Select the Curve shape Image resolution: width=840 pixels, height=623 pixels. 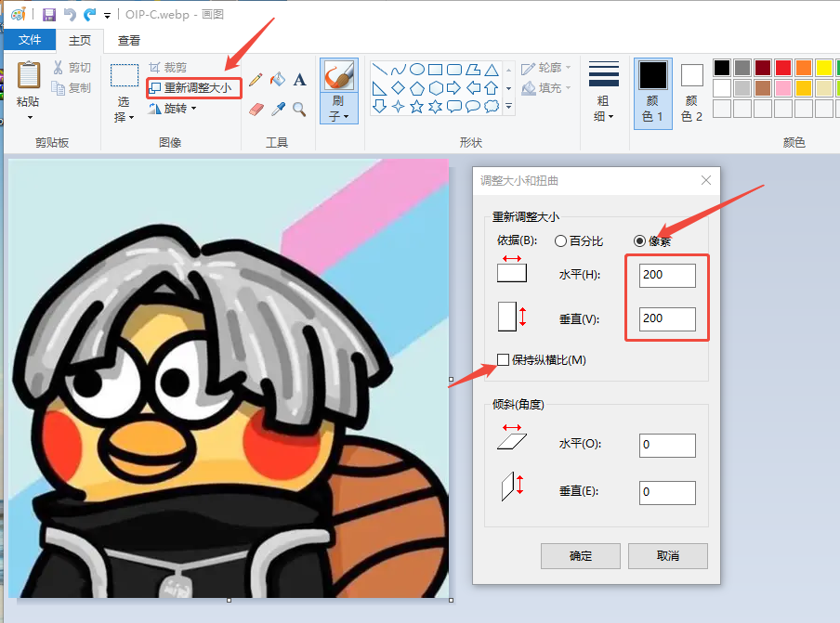pos(398,70)
